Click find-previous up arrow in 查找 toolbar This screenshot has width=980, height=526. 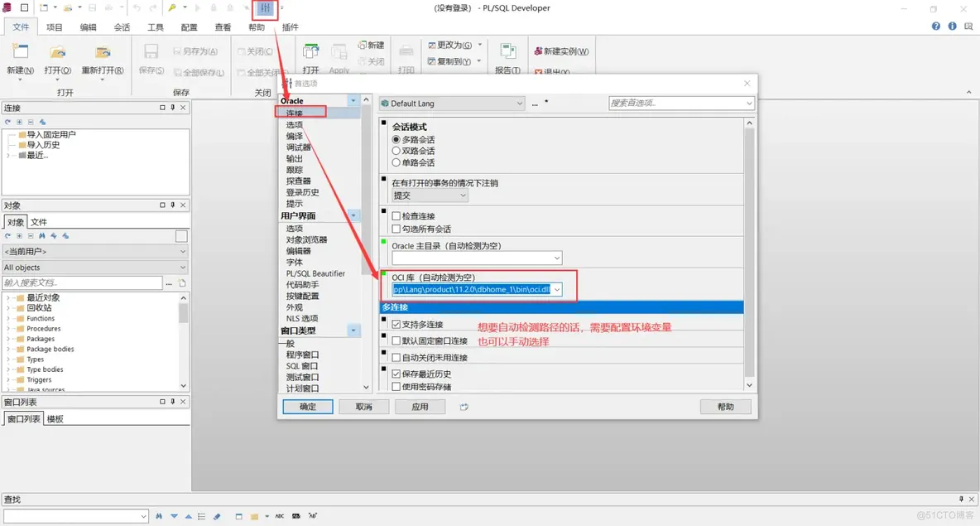tap(188, 516)
